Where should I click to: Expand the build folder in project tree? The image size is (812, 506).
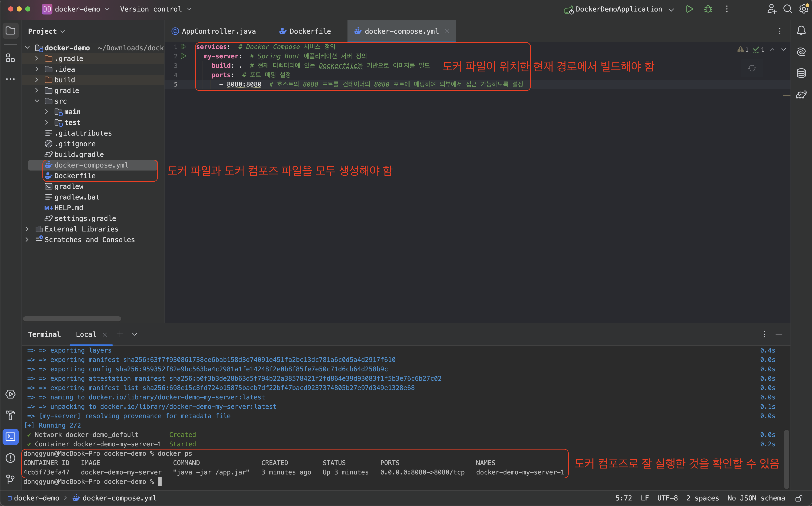pyautogui.click(x=37, y=80)
